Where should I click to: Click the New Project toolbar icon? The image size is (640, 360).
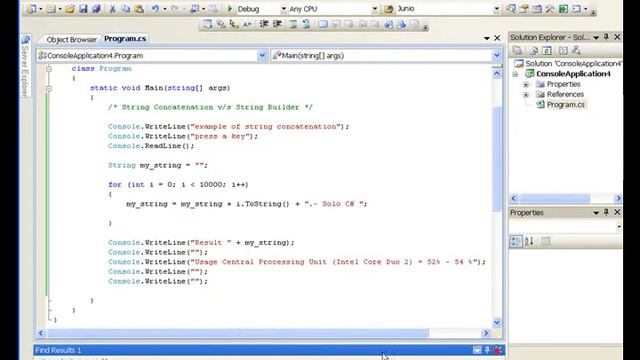click(31, 9)
